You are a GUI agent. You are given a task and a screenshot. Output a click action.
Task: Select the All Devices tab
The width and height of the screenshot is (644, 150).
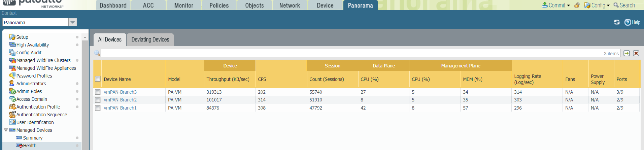[110, 39]
